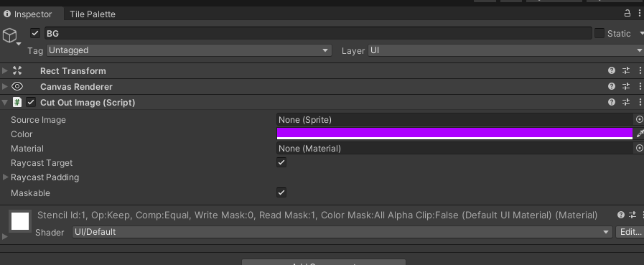This screenshot has height=265, width=644.
Task: Click the Rect Transform component icon
Action: [17, 70]
